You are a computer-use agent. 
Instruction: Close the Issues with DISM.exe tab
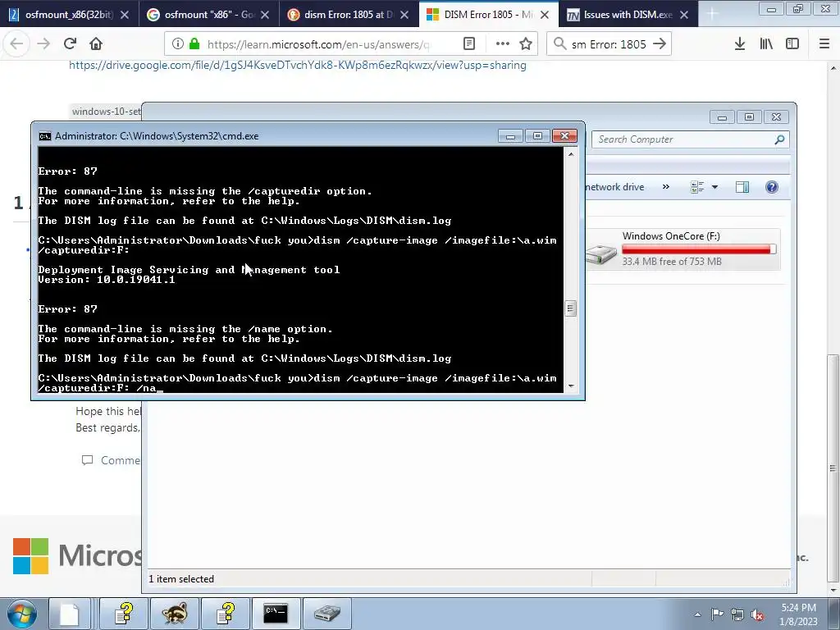684,15
